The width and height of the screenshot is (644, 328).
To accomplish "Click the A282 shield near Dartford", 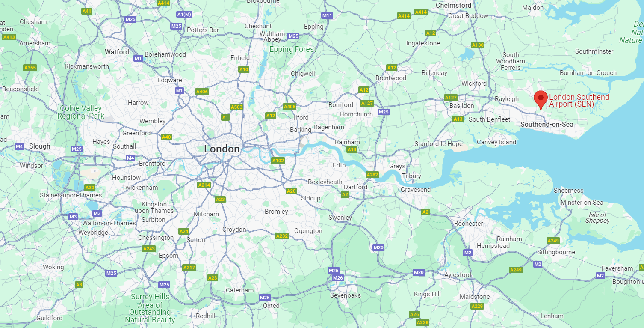I will pos(372,174).
